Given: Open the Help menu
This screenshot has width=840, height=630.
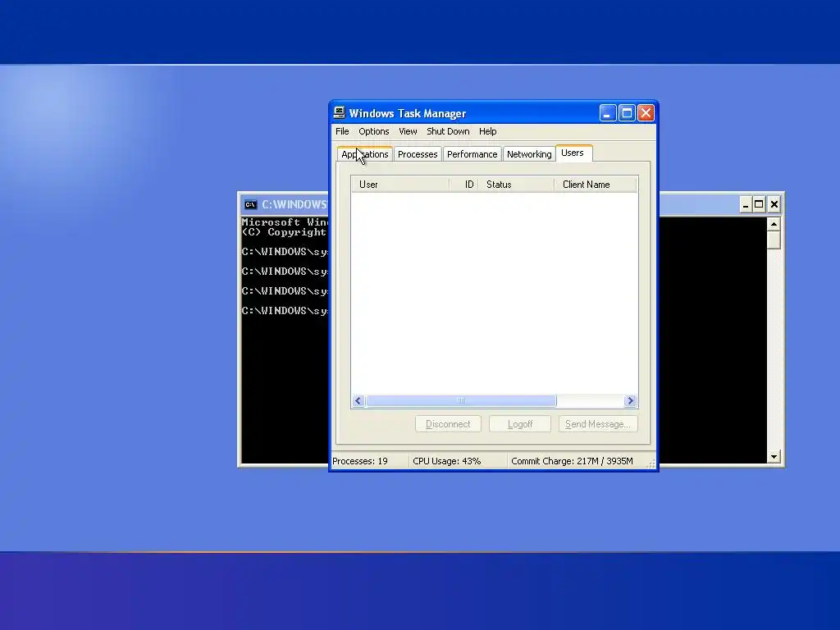Looking at the screenshot, I should click(487, 131).
